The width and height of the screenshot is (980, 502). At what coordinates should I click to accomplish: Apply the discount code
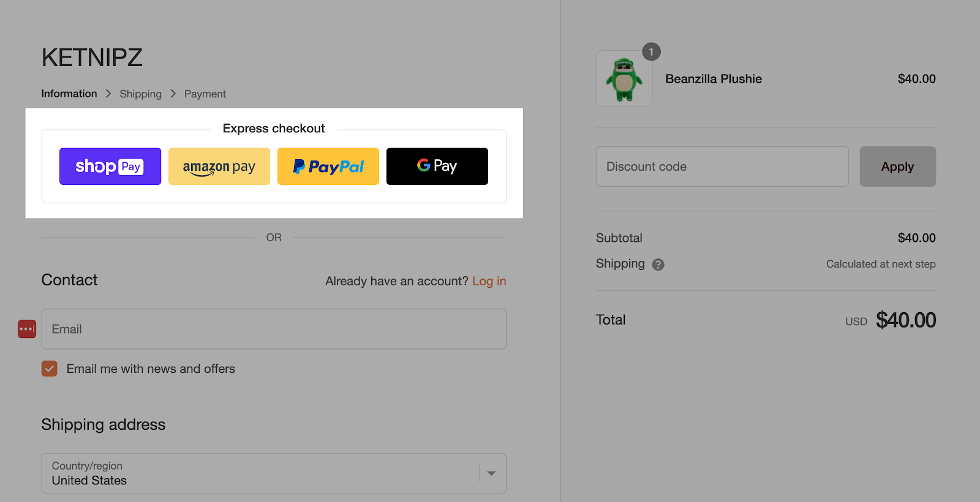click(897, 166)
